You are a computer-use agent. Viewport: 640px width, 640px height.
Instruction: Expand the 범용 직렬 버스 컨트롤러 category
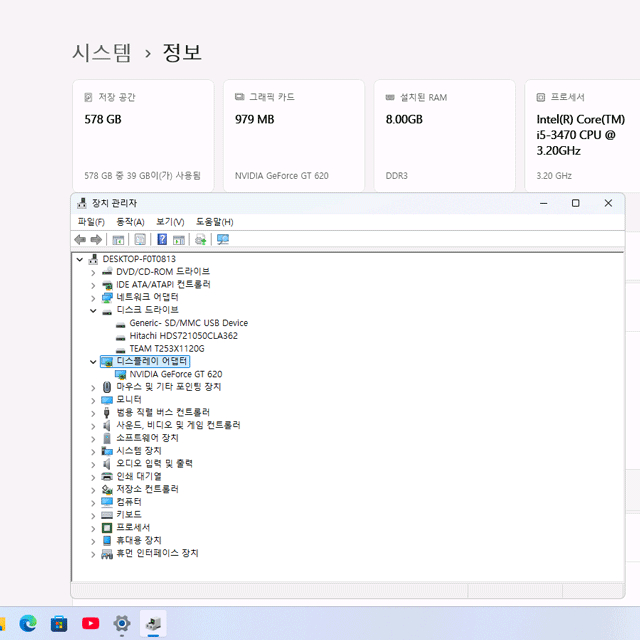coord(93,413)
